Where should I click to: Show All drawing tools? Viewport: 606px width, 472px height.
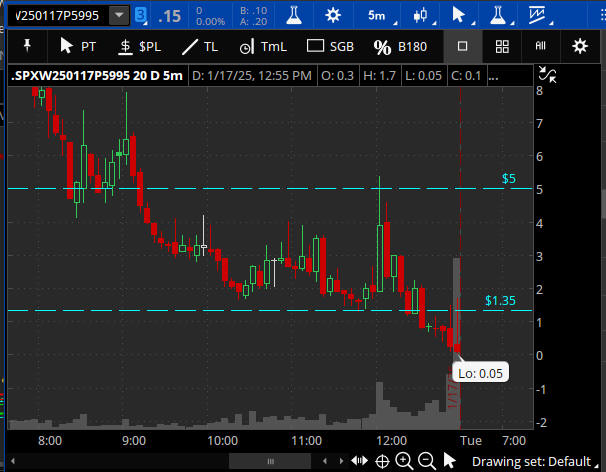[x=541, y=46]
